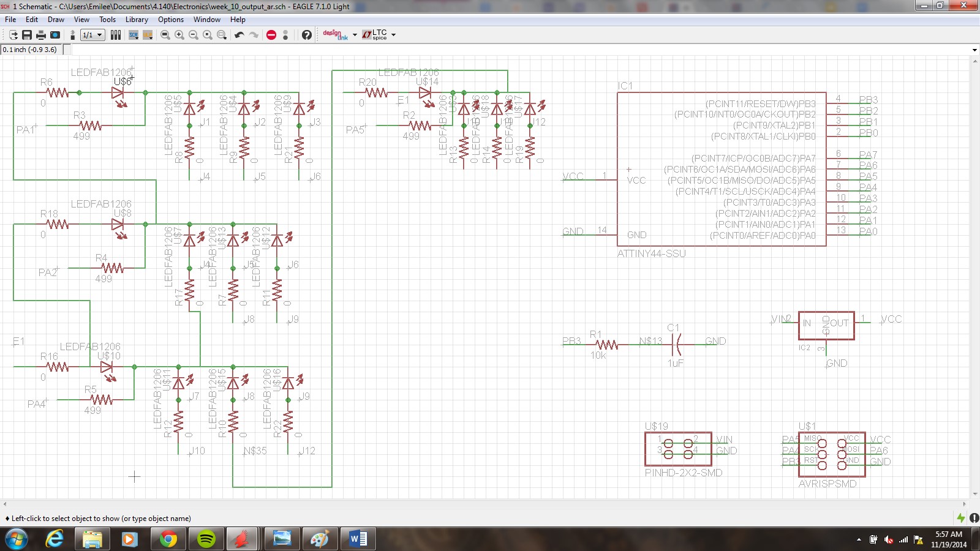
Task: Open Spotify from the taskbar
Action: [206, 539]
